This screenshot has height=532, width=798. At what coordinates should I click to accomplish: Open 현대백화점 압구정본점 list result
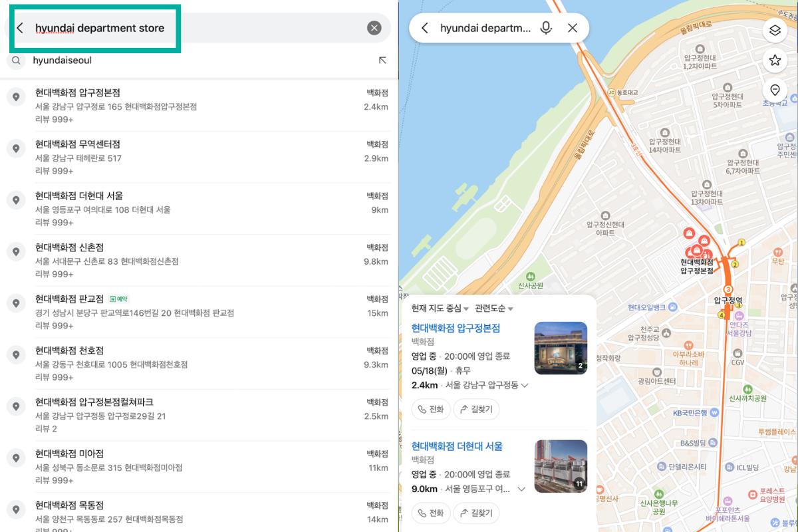[x=198, y=106]
